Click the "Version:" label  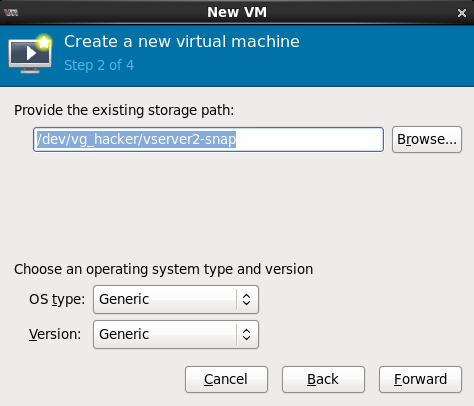(x=55, y=334)
